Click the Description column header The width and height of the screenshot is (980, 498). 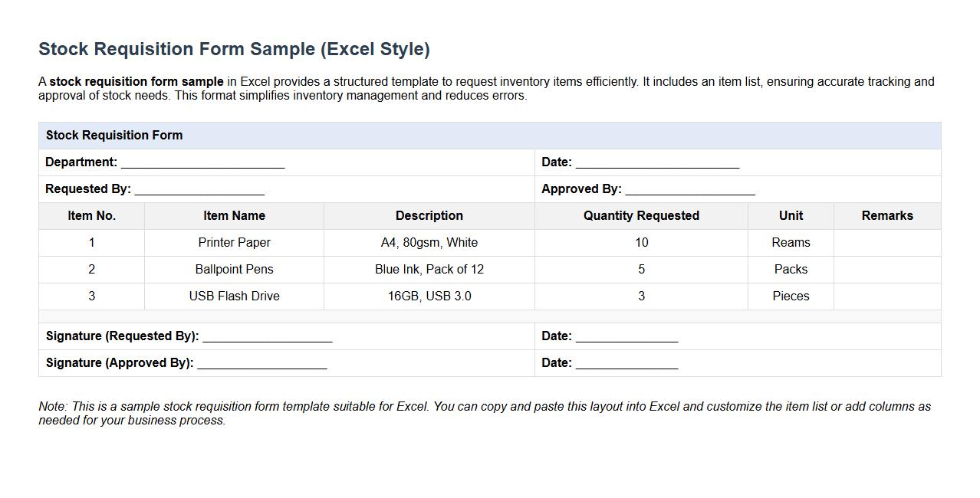[x=429, y=215]
